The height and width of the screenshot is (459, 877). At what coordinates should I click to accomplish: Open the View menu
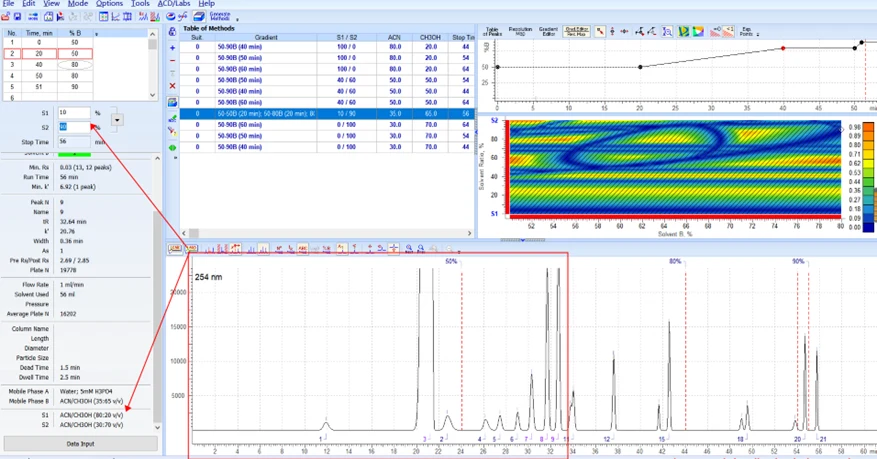tap(51, 3)
